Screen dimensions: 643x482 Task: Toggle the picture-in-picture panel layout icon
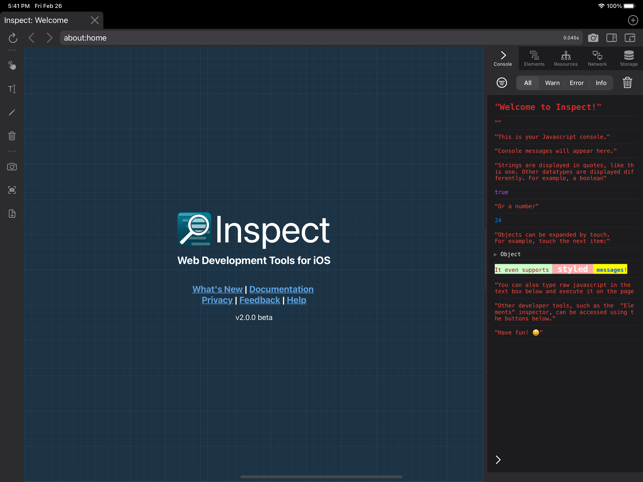tap(630, 38)
